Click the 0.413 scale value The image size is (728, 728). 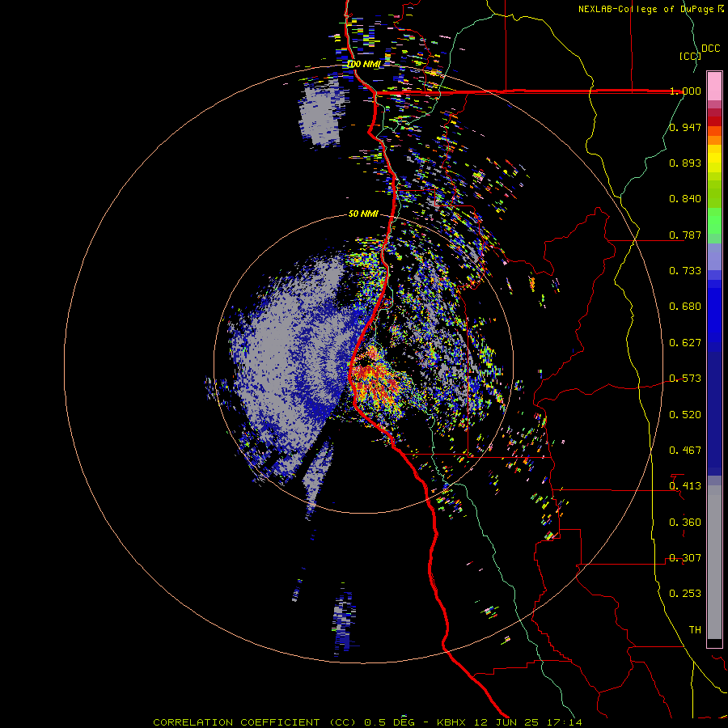(x=685, y=486)
